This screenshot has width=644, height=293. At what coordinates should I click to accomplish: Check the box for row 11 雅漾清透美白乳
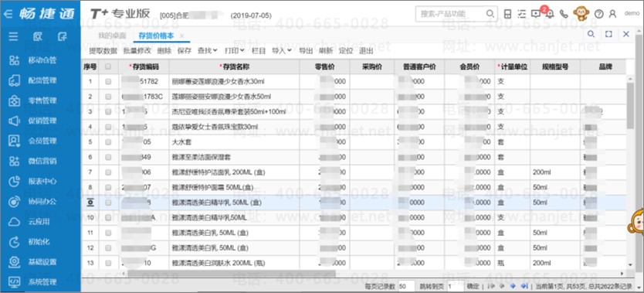108,233
